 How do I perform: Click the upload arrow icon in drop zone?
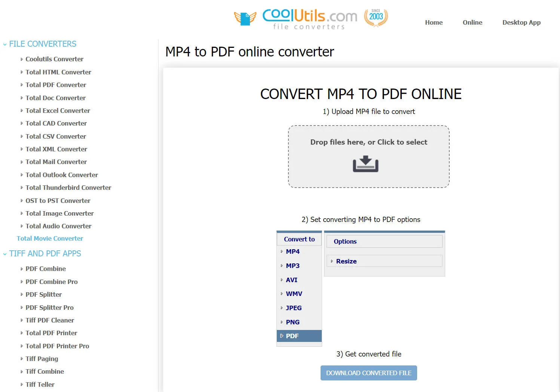(x=365, y=164)
